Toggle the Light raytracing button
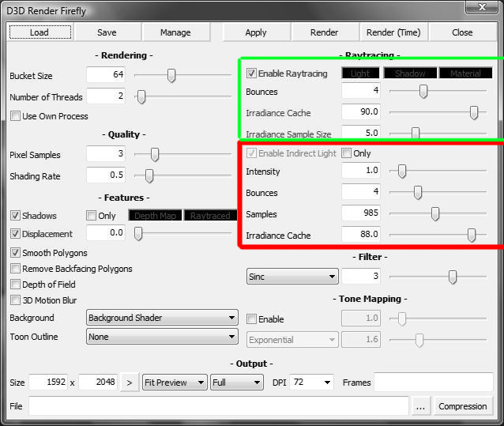The height and width of the screenshot is (426, 504). click(360, 74)
